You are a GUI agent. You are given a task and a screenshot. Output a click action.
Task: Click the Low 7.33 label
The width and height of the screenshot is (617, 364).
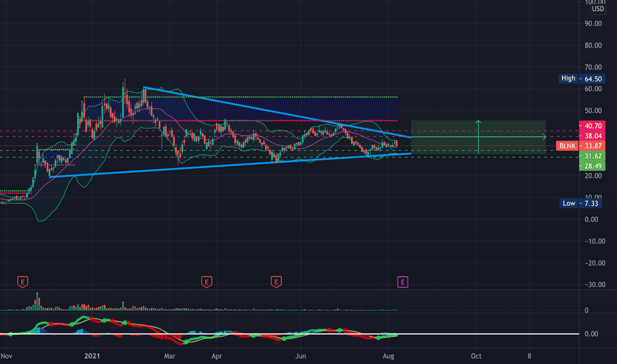pos(581,203)
